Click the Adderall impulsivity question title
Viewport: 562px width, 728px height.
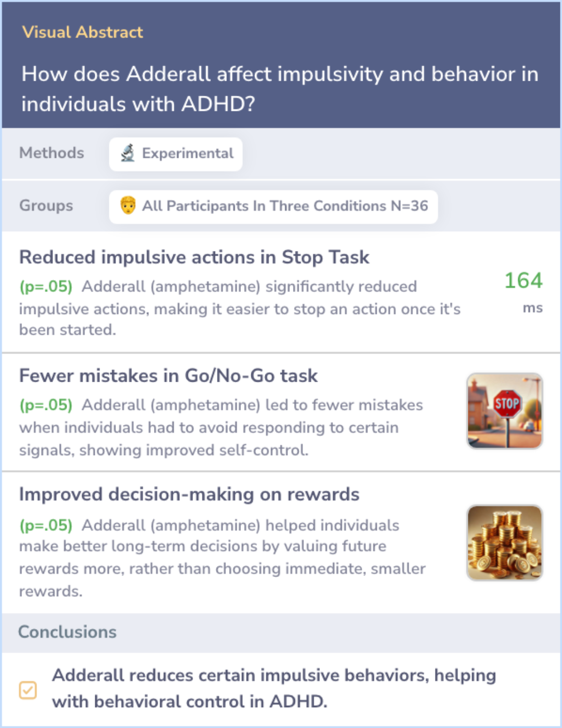coord(280,89)
